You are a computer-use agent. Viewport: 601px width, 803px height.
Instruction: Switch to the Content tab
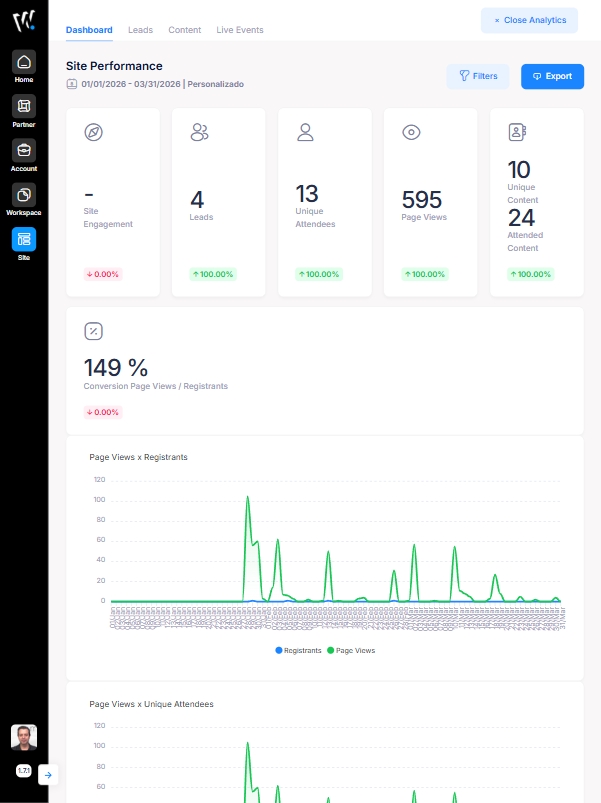(185, 30)
